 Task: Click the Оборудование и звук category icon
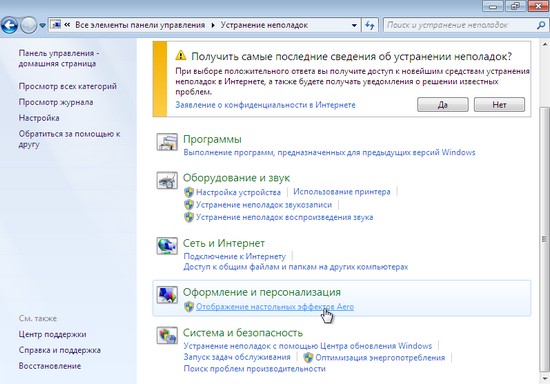167,180
